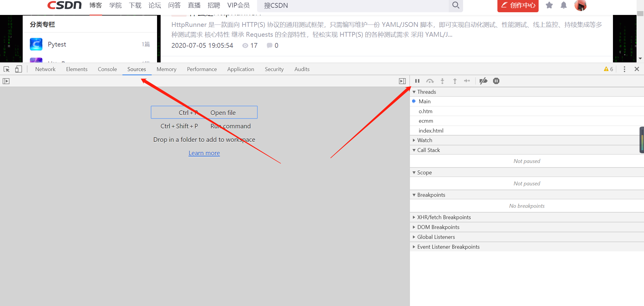Deactivate breakpoints toggle

[483, 81]
